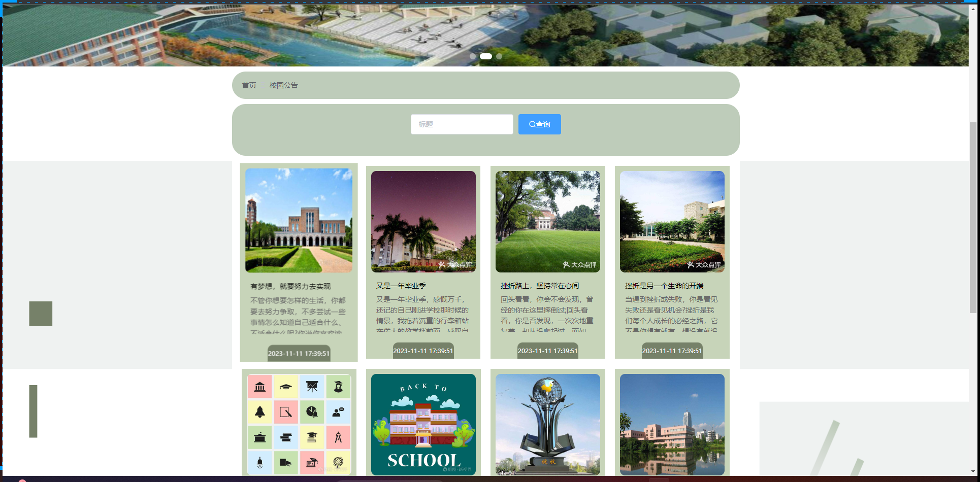Open the school icons grid thumbnail

299,425
